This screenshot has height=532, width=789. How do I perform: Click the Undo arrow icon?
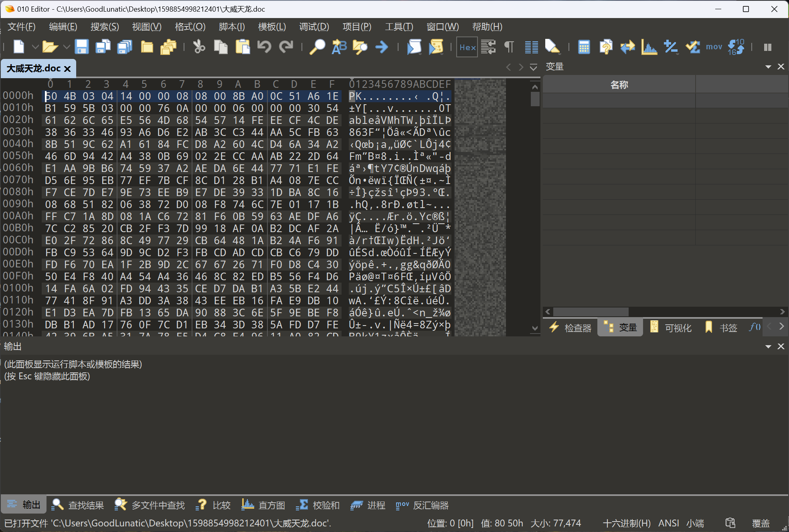click(x=264, y=47)
